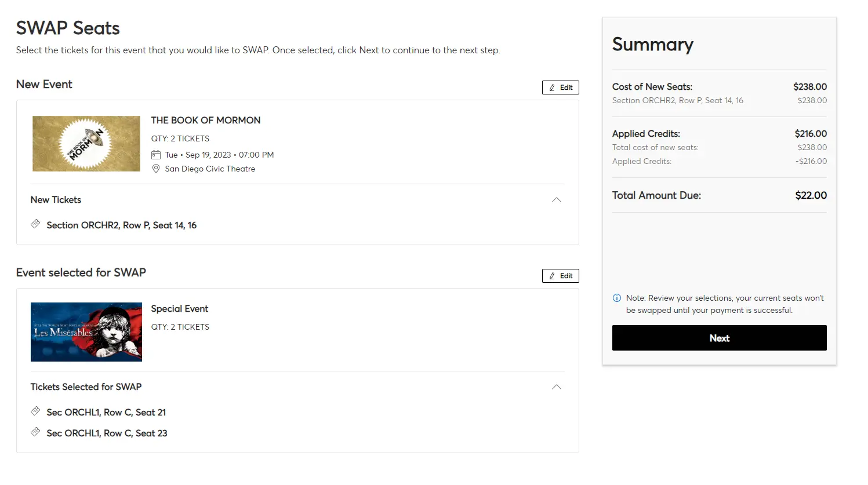Click the Applied Credits $216.00 amount
Screen dimensions: 868x485
(811, 134)
